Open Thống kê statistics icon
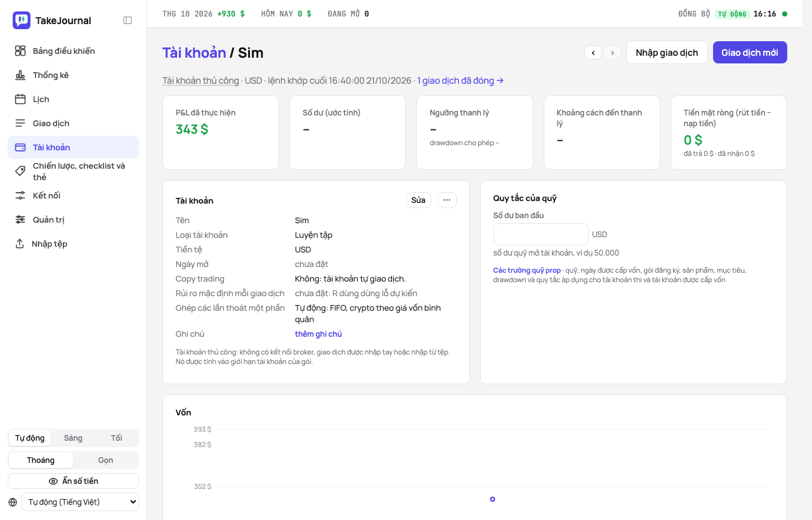This screenshot has height=520, width=812. [20, 75]
